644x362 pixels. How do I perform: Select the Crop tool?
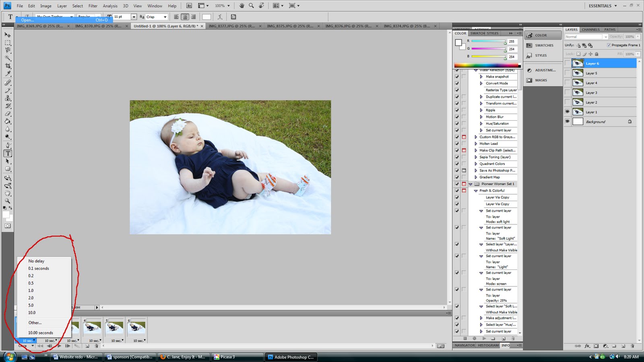pyautogui.click(x=8, y=66)
